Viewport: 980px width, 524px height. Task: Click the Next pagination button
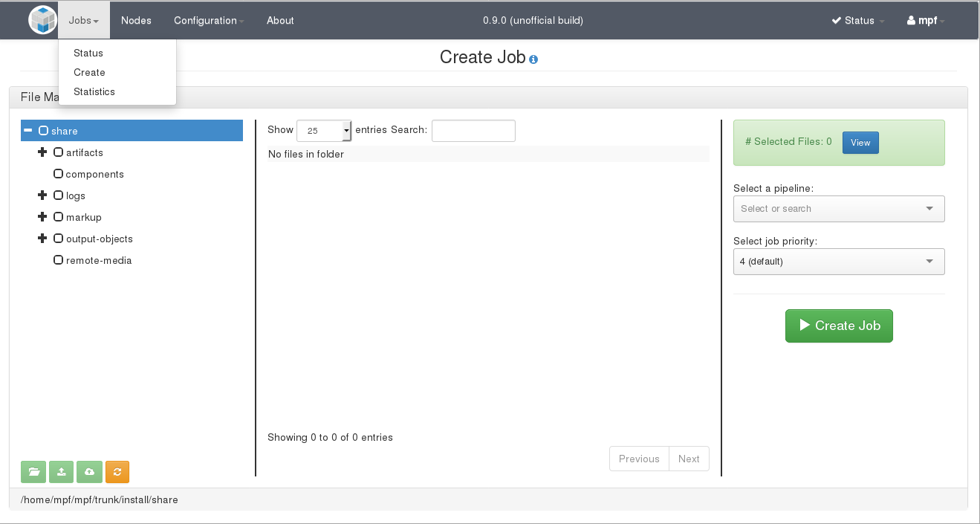point(689,459)
